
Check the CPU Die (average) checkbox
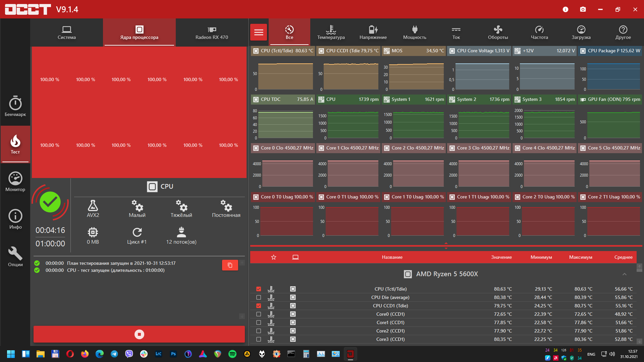(x=259, y=297)
